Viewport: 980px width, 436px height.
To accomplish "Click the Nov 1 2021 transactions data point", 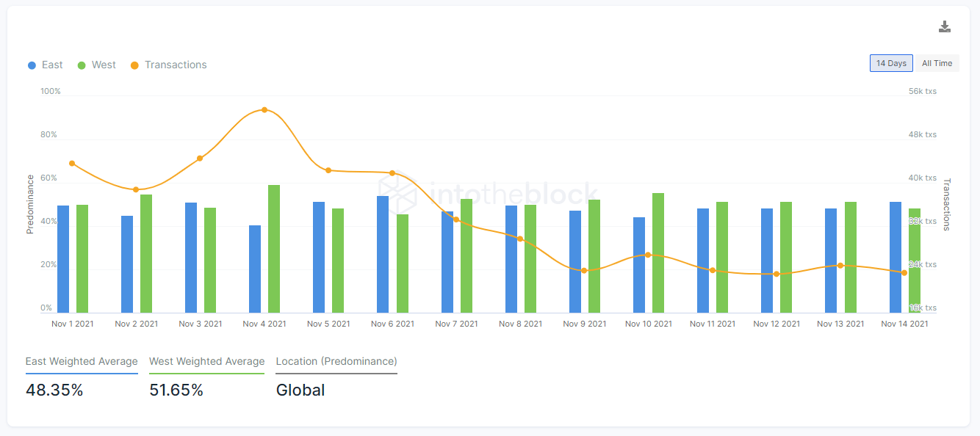I will coord(72,163).
